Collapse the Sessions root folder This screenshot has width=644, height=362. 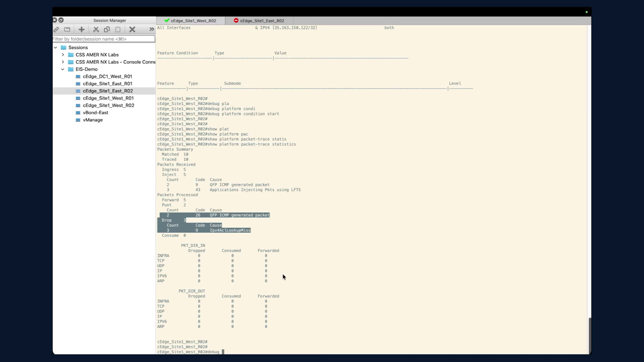point(55,48)
